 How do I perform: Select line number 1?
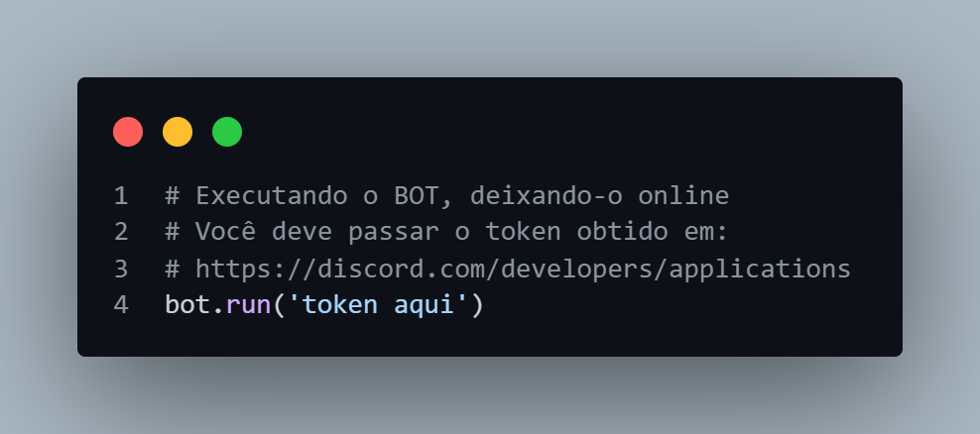pyautogui.click(x=121, y=196)
